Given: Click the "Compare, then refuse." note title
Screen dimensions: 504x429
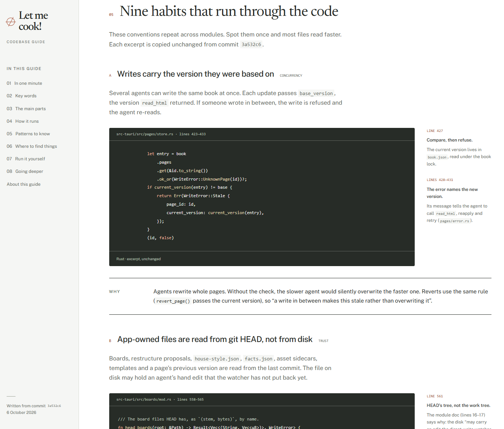Looking at the screenshot, I should tap(449, 140).
